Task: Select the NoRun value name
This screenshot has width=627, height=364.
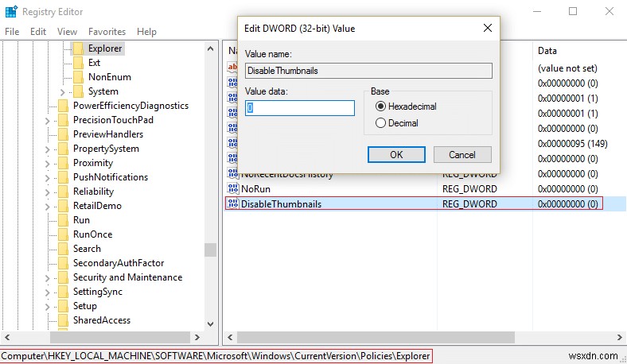Action: point(256,188)
